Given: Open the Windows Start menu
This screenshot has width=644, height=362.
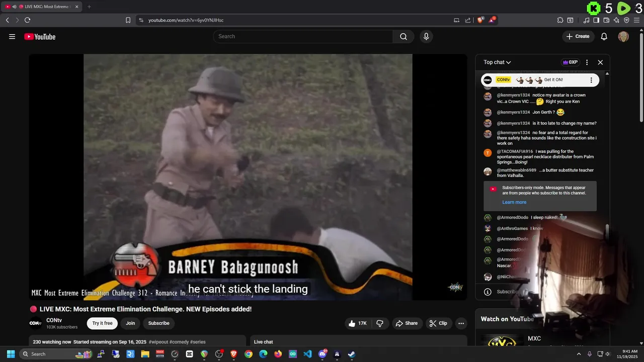Looking at the screenshot, I should coord(11,354).
